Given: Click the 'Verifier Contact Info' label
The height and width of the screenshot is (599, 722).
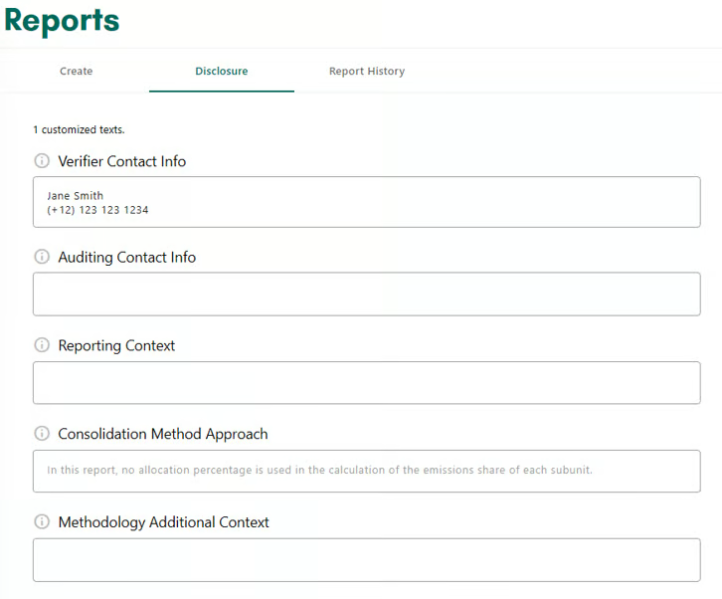Looking at the screenshot, I should pos(122,161).
